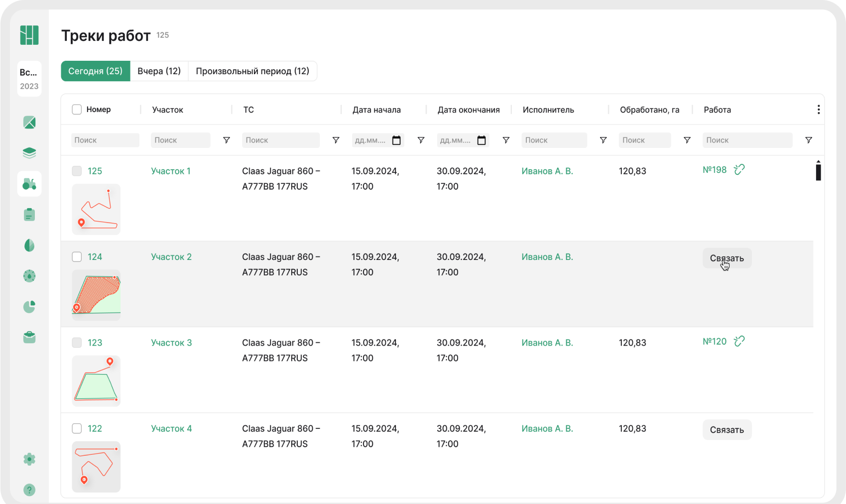The height and width of the screenshot is (504, 846).
Task: Open the tractor machinery sidebar icon
Action: [29, 184]
